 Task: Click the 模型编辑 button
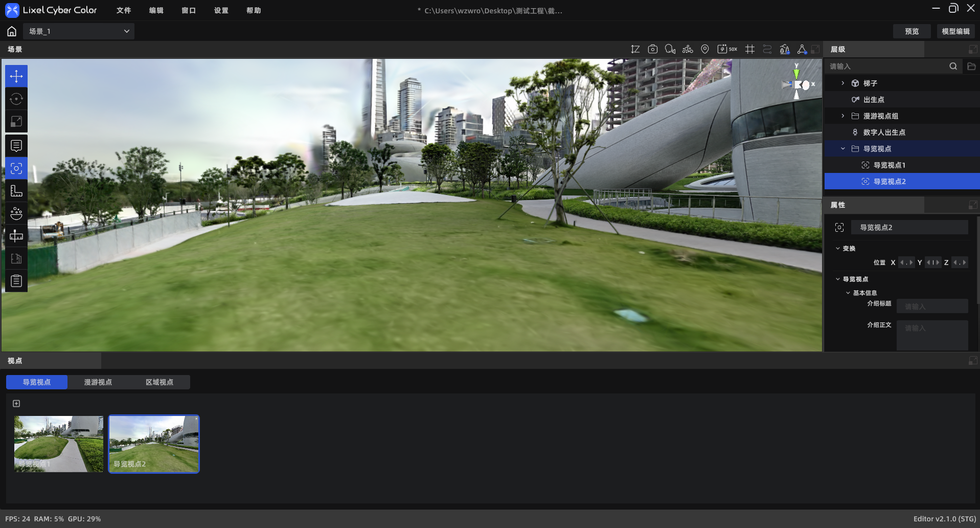coord(955,31)
